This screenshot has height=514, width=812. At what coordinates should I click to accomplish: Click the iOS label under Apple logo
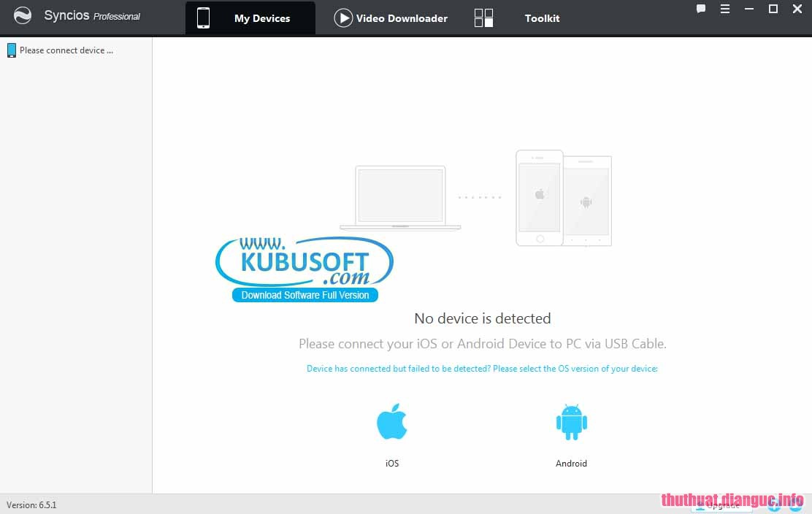[392, 464]
